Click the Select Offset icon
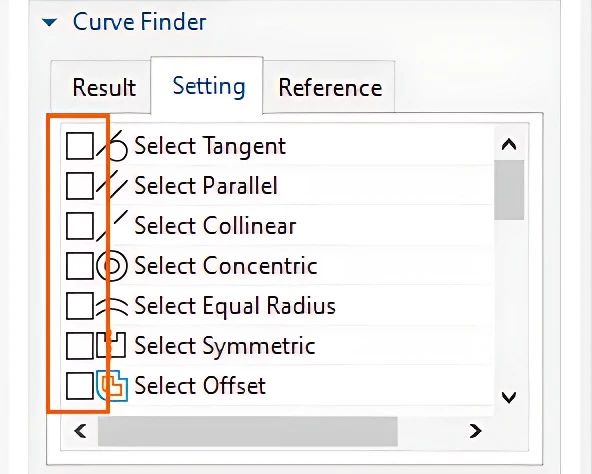The height and width of the screenshot is (474, 592). pos(112,386)
